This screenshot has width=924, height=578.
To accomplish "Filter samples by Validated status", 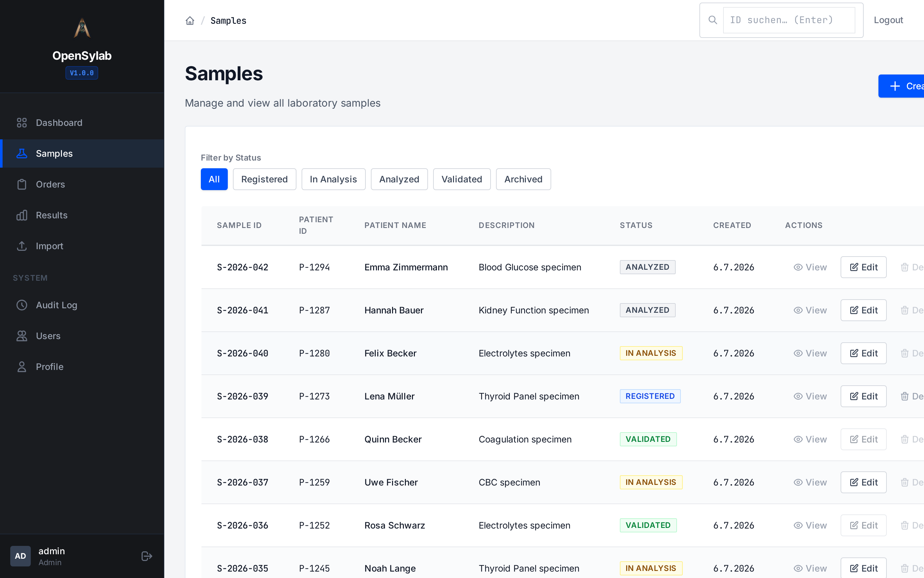I will click(x=462, y=179).
